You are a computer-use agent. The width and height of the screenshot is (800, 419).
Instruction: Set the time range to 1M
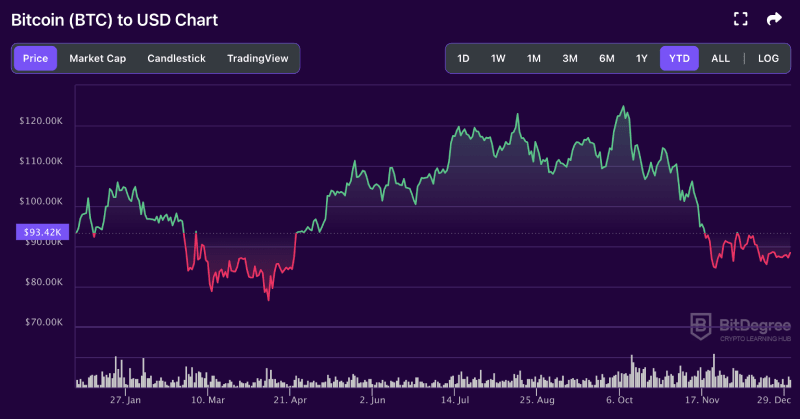[x=534, y=58]
